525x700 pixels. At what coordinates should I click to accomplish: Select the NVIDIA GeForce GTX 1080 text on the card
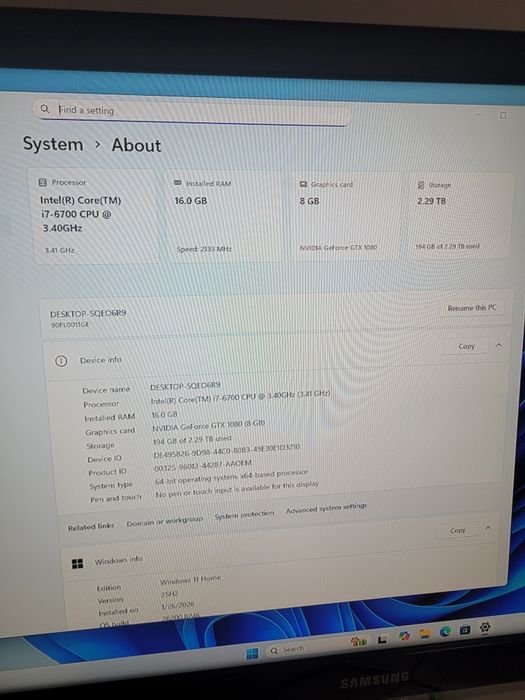coord(338,247)
